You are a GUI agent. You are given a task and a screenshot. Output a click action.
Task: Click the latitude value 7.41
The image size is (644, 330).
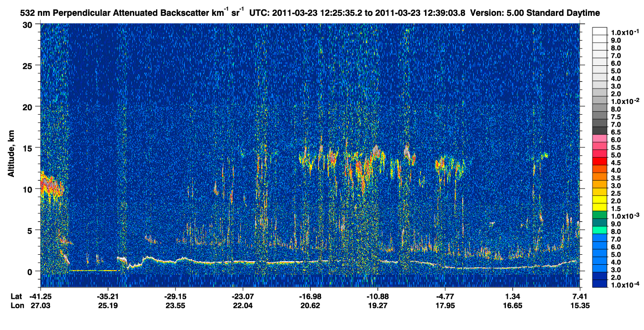(x=580, y=296)
